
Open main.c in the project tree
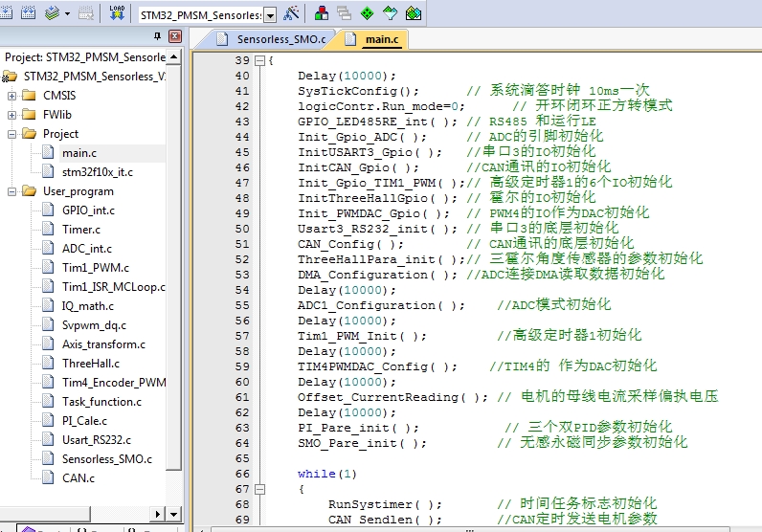pos(79,153)
